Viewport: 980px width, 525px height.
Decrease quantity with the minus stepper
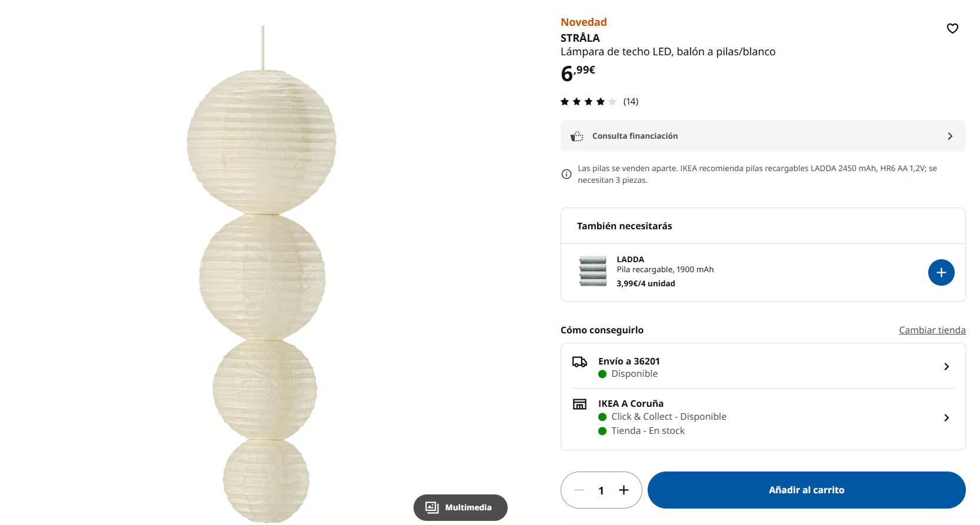579,490
